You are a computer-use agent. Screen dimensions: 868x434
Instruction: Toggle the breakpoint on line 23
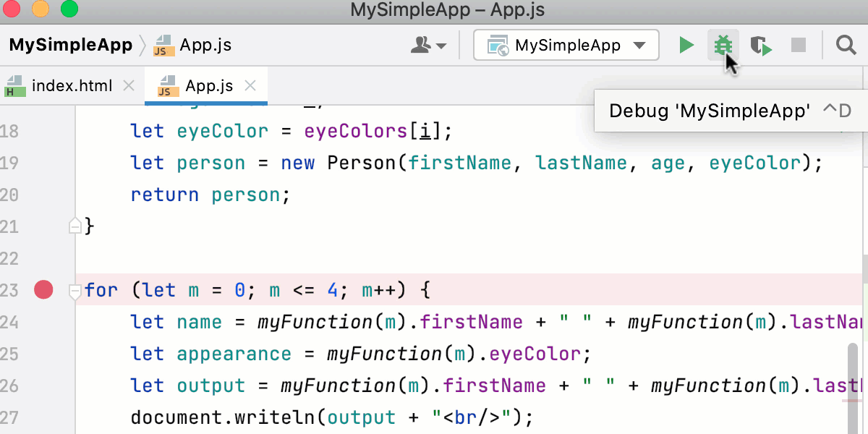pos(44,290)
